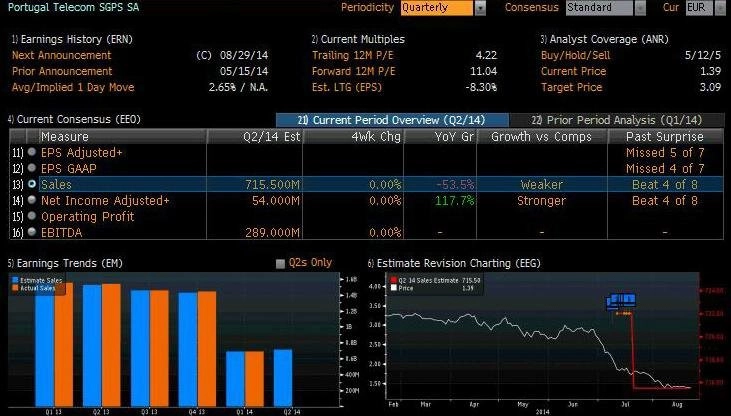Open Current Consensus (EEO) section

tap(74, 119)
